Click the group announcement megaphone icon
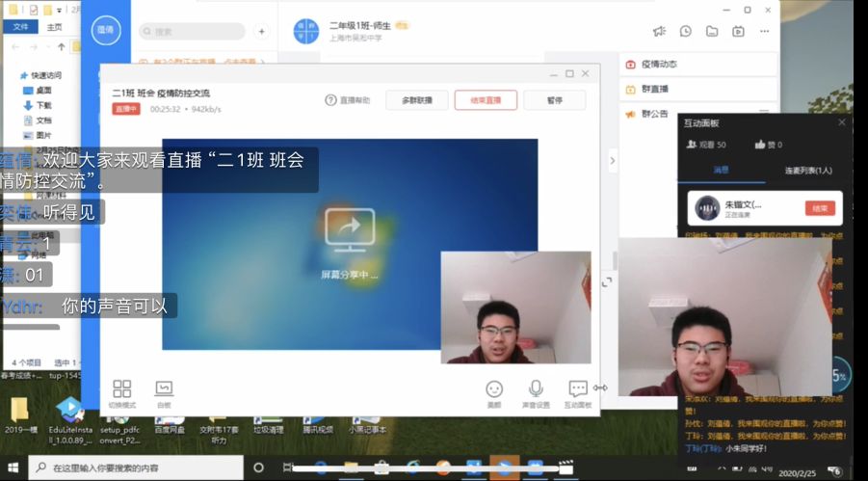 coord(659,31)
